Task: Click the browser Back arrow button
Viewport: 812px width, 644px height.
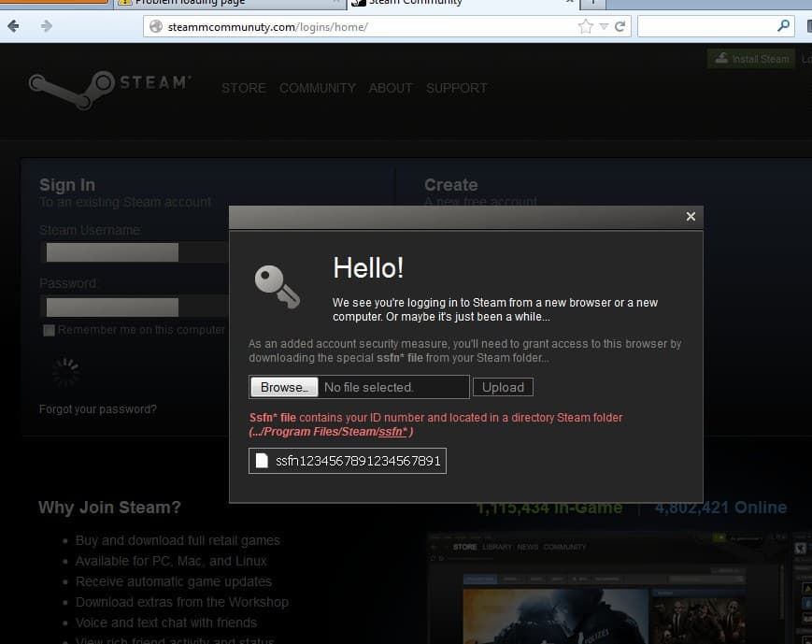Action: click(x=13, y=26)
